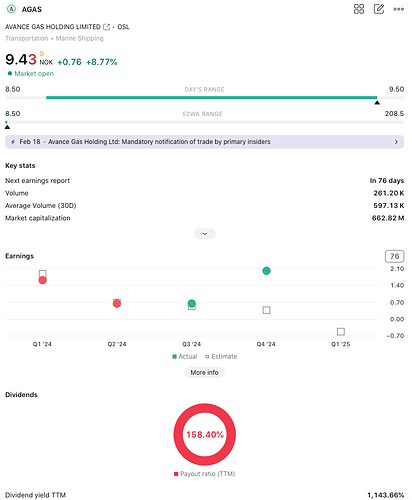Toggle the Actual legend item
412x500 pixels.
coord(185,356)
